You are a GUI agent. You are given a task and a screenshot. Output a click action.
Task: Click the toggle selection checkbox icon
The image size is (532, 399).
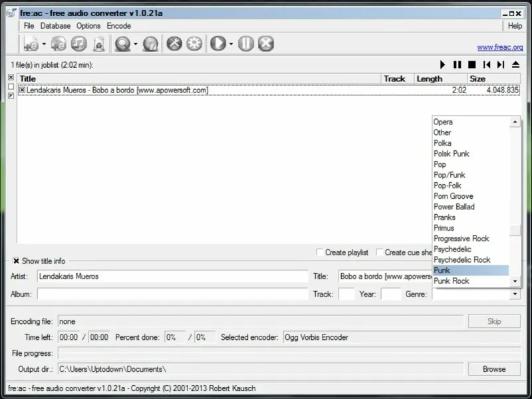coord(11,96)
